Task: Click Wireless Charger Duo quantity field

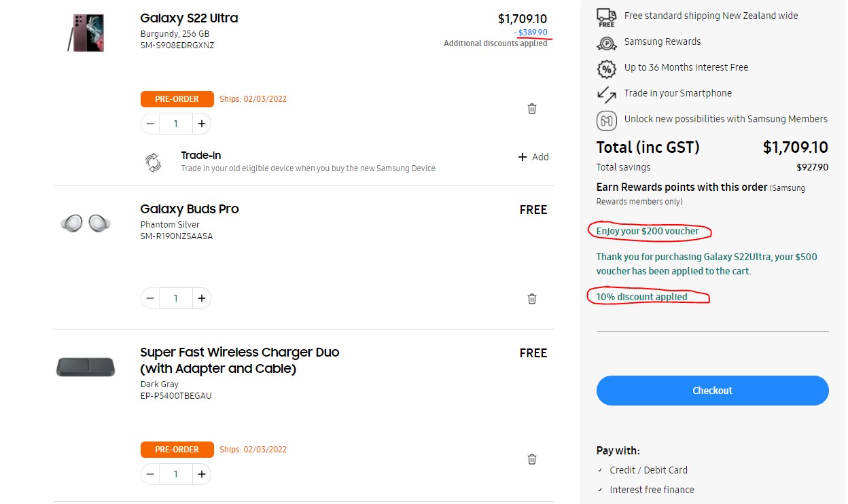Action: click(x=176, y=474)
